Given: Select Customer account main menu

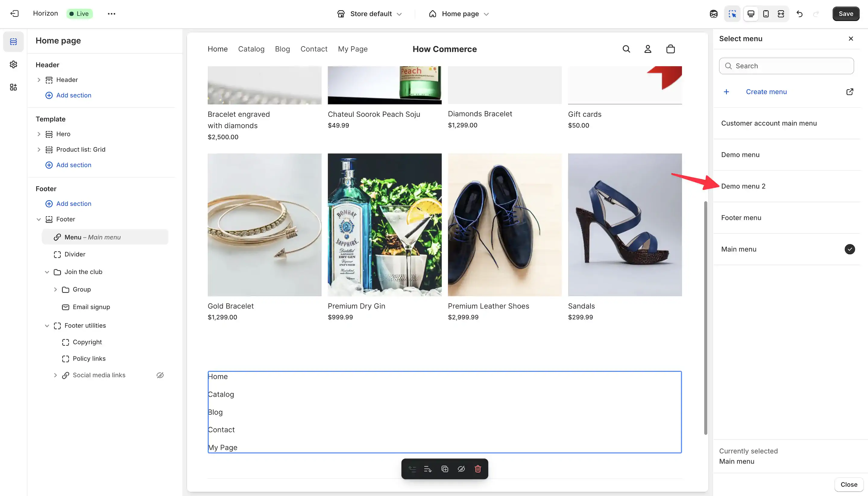Looking at the screenshot, I should coord(787,123).
